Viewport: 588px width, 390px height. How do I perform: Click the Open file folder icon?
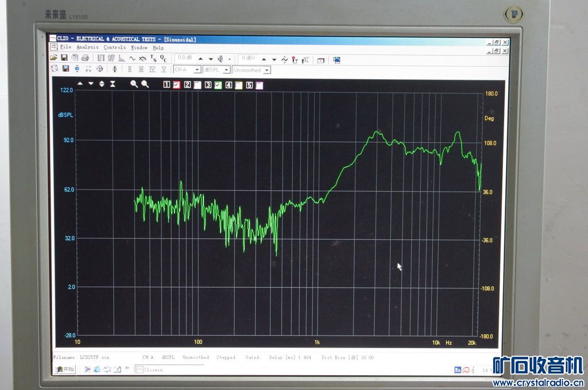[53, 58]
